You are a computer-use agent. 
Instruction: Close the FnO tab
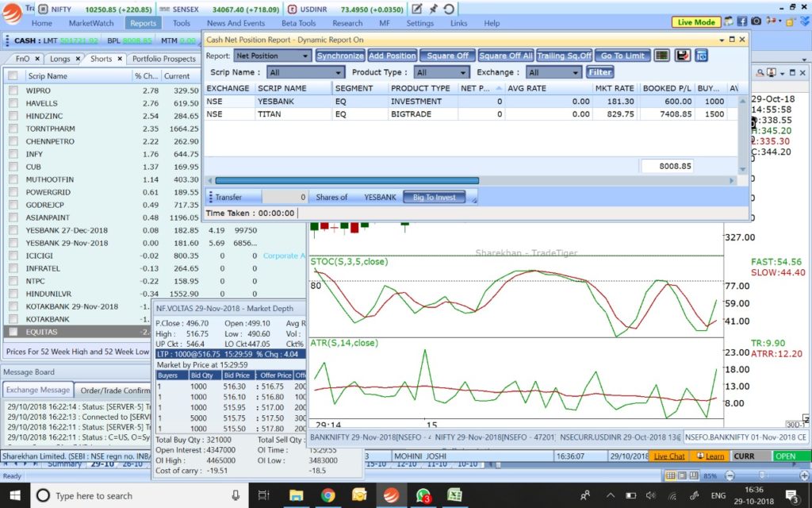point(37,59)
